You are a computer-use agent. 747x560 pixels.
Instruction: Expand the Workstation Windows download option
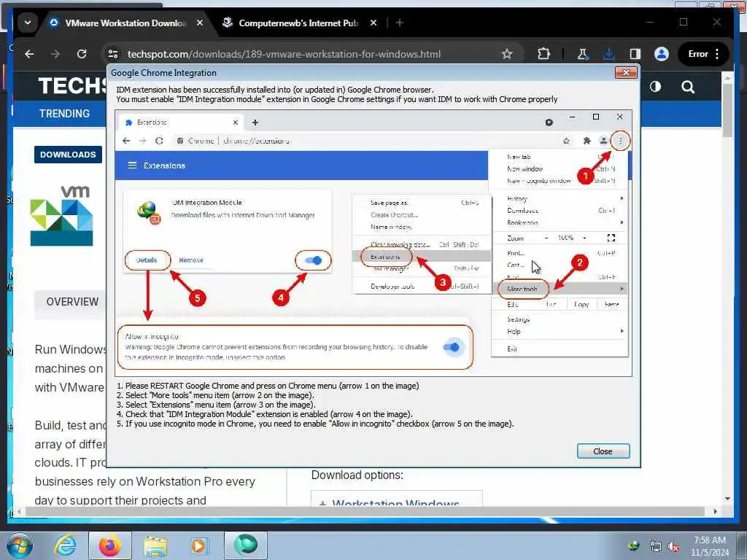pyautogui.click(x=396, y=500)
